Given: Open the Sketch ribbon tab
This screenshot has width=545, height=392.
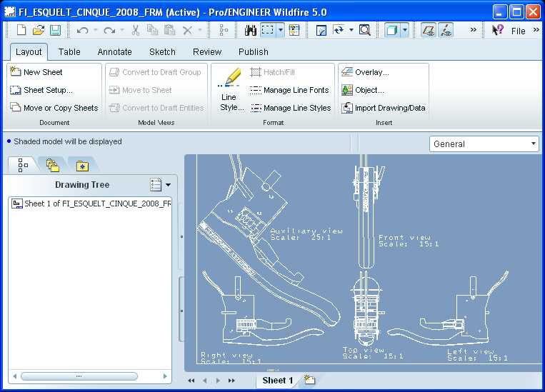Looking at the screenshot, I should [x=162, y=51].
